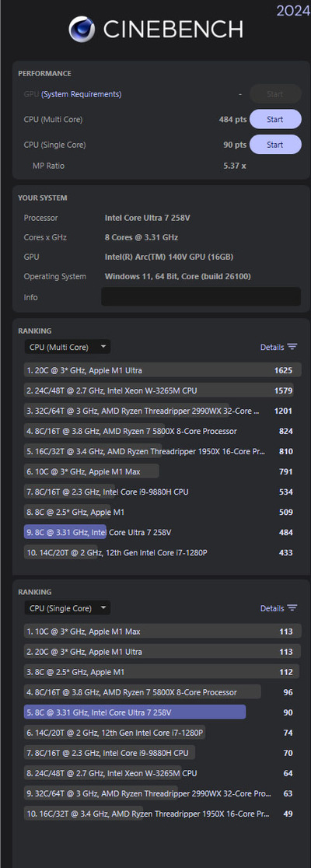Select Ryzen 7 5800X in single-core ranking
The height and width of the screenshot is (868, 311).
pyautogui.click(x=162, y=692)
